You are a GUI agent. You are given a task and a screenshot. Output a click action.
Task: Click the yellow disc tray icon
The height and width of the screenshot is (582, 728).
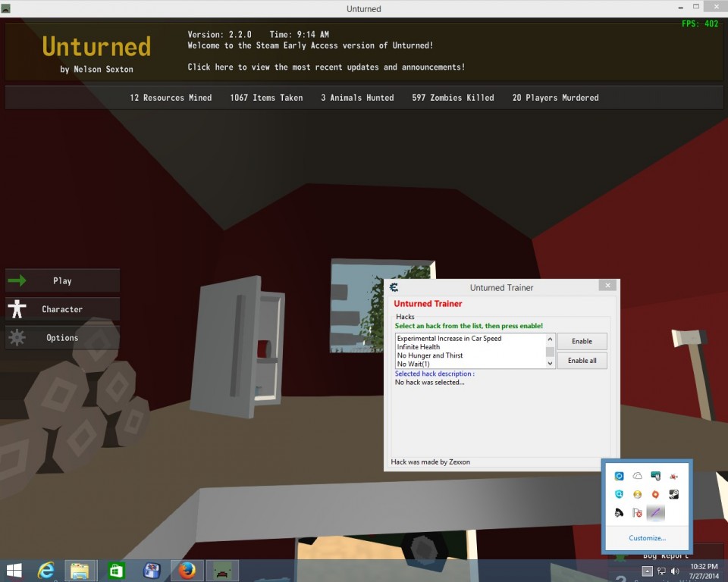pyautogui.click(x=638, y=495)
